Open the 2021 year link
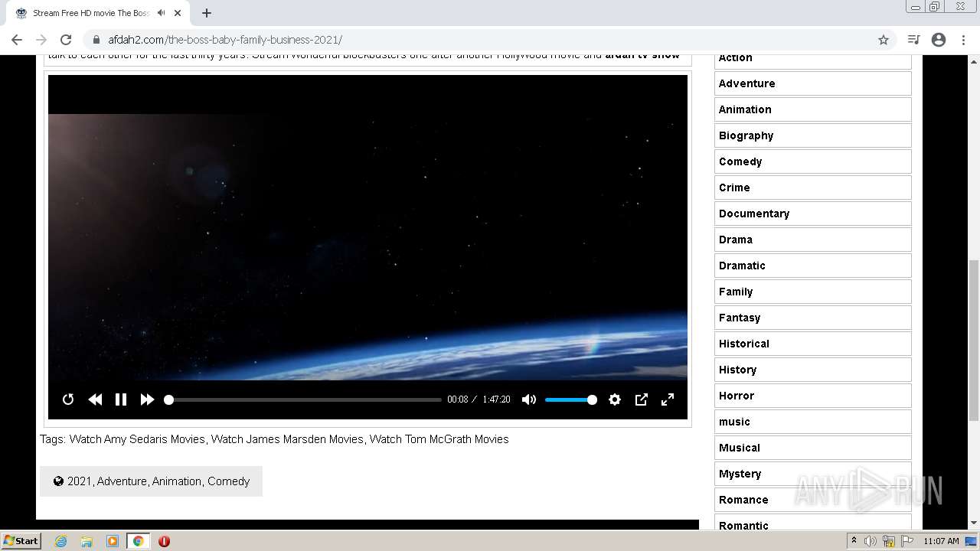980x551 pixels. (79, 481)
